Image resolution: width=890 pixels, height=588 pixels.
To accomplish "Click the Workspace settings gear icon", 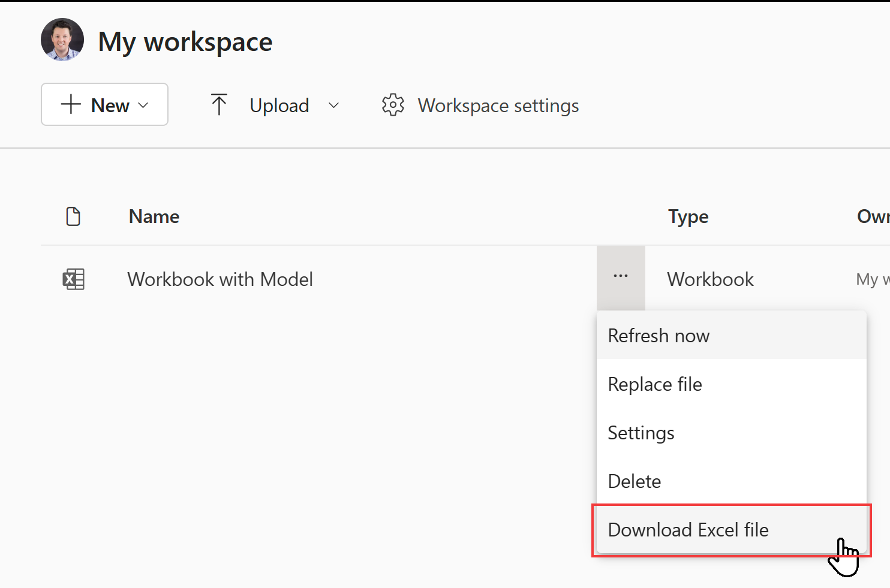I will point(393,105).
